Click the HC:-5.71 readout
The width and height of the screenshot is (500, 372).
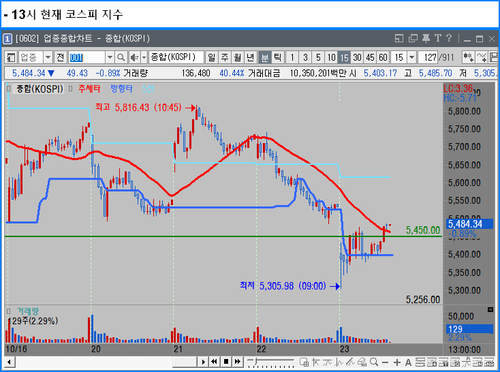460,98
